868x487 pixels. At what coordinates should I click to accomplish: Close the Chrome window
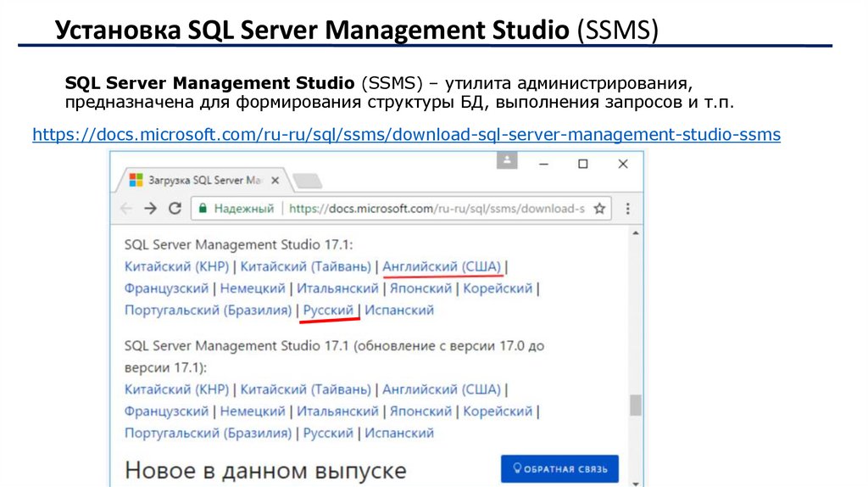623,164
